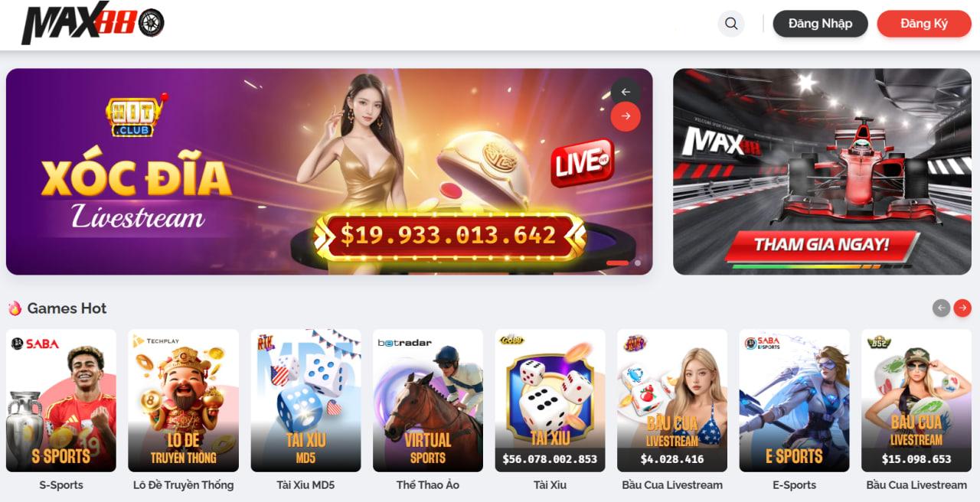Image resolution: width=980 pixels, height=502 pixels.
Task: Show next Games Hot items arrow
Action: pyautogui.click(x=962, y=308)
